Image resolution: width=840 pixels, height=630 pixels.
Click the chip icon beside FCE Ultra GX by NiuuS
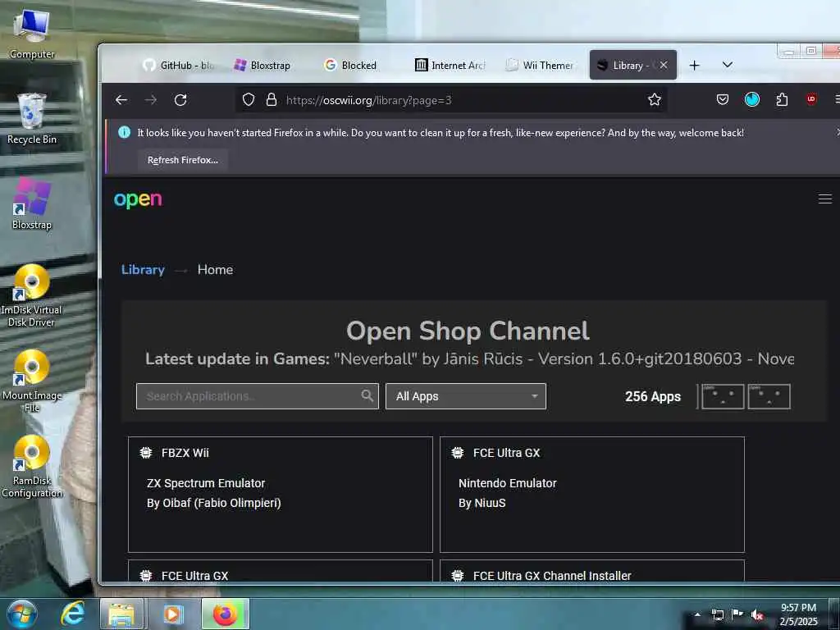(458, 453)
